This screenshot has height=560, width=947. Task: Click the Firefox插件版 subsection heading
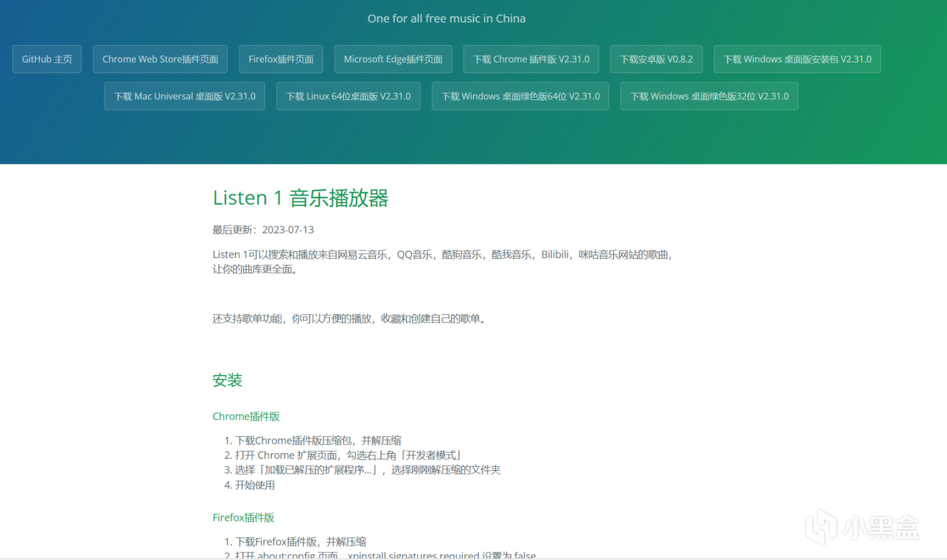pyautogui.click(x=243, y=517)
